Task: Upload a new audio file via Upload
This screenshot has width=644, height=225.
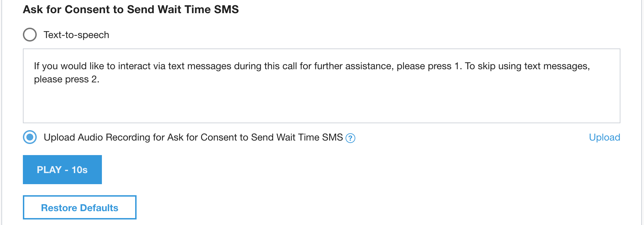Action: [604, 137]
